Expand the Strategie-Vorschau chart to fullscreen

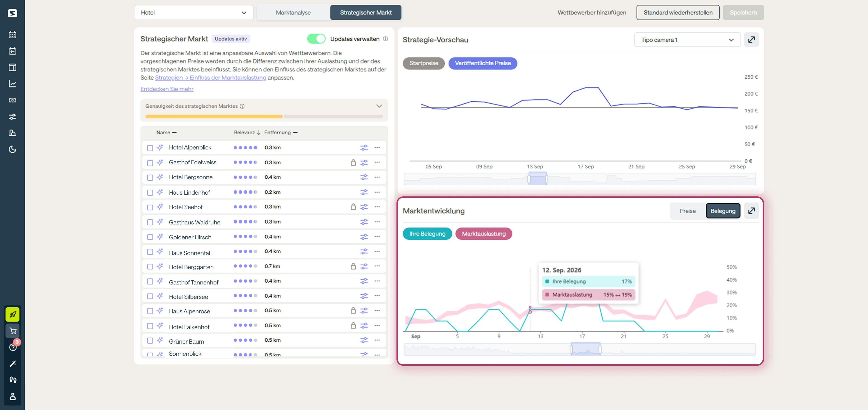751,40
